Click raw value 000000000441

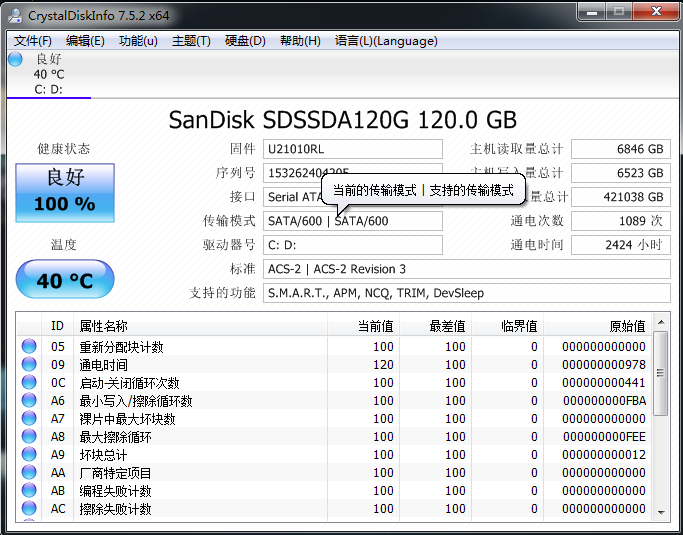click(x=604, y=383)
